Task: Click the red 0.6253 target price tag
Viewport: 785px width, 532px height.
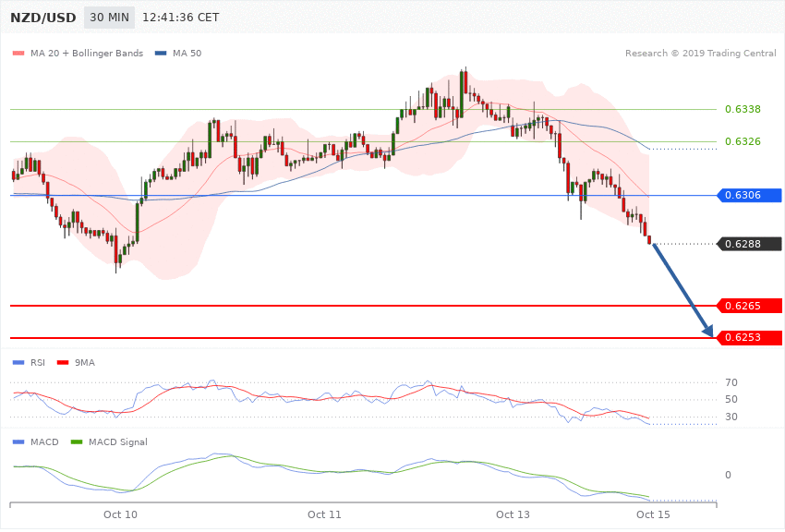Action: (x=750, y=337)
